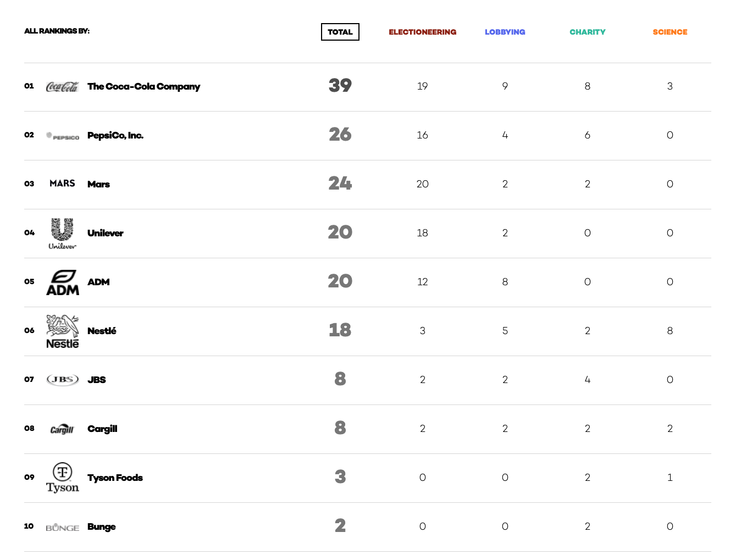Open the PepsiCo, Inc. name link
730x560 pixels.
coord(115,135)
